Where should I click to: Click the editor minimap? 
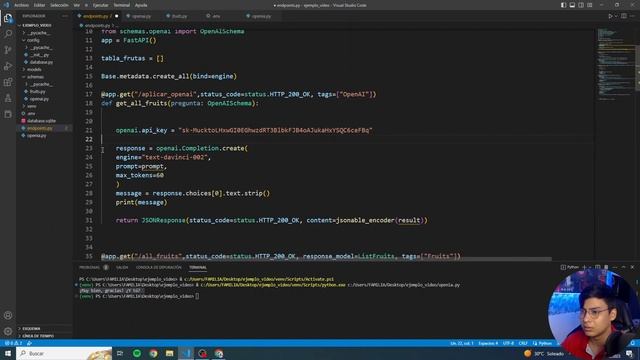point(616,63)
